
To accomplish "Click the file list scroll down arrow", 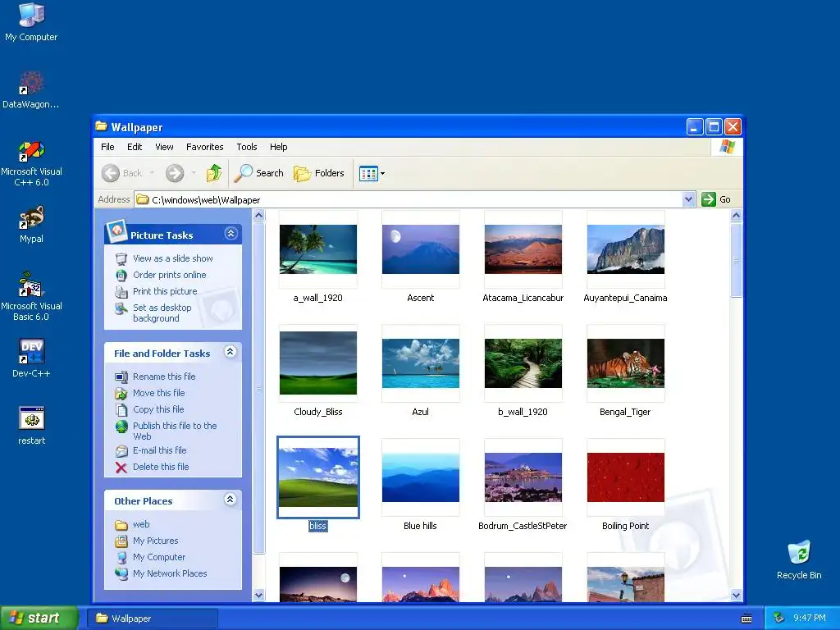I will 736,595.
